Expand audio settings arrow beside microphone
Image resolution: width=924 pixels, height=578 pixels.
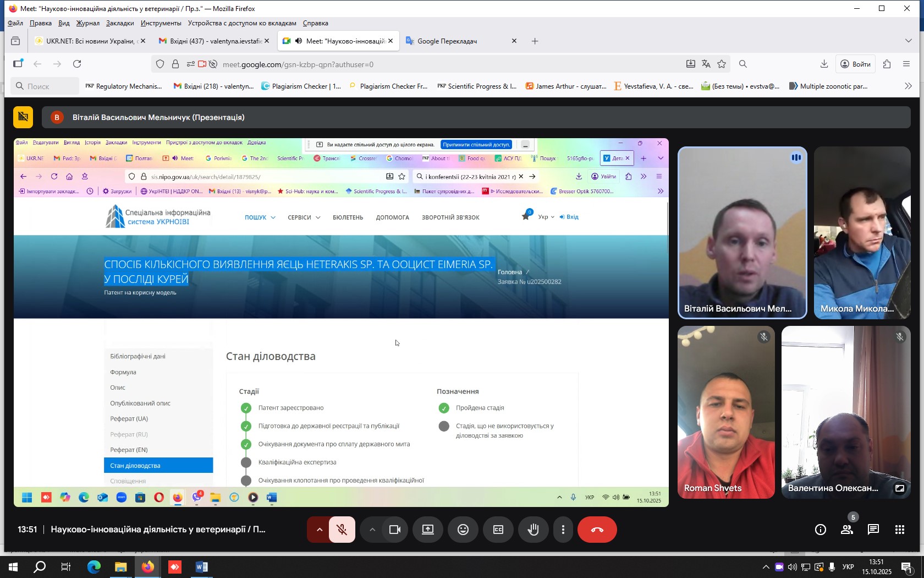[319, 530]
